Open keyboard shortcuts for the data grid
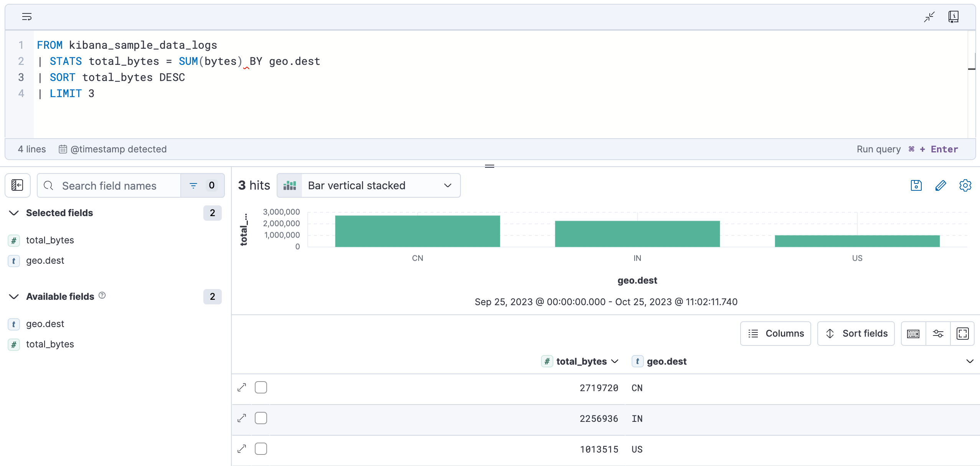Viewport: 980px width, 466px height. (x=914, y=333)
